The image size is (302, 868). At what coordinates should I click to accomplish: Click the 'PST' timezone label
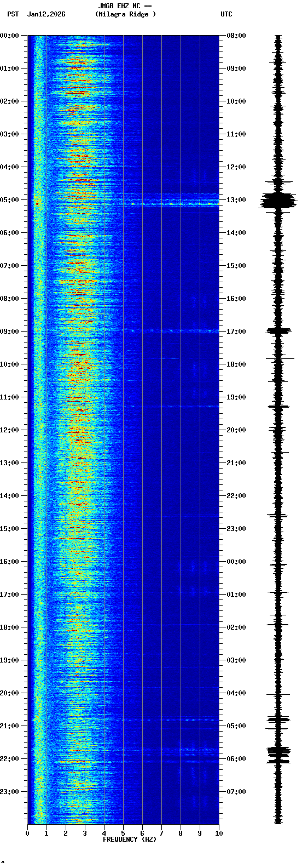coord(13,14)
